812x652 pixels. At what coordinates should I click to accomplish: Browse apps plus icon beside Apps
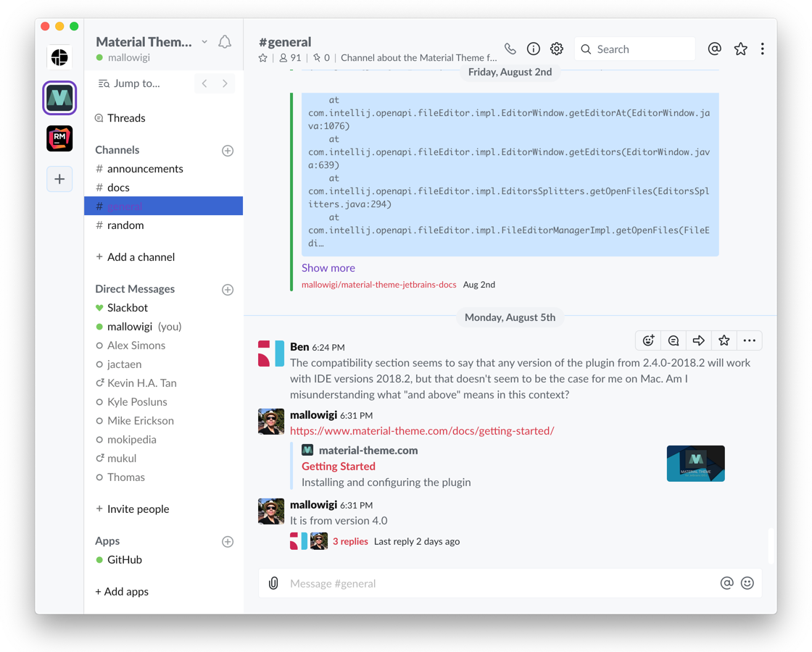[228, 542]
